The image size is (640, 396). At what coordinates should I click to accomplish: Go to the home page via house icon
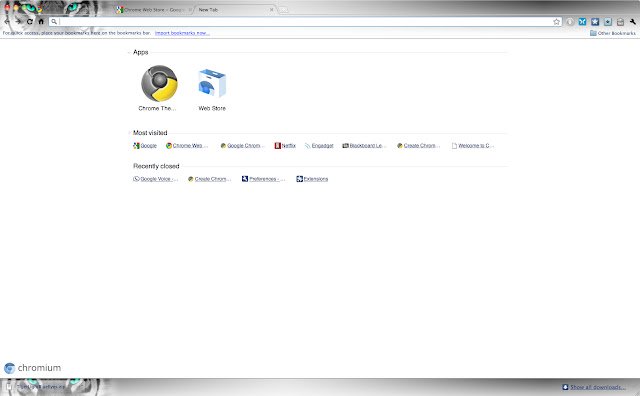[41, 22]
